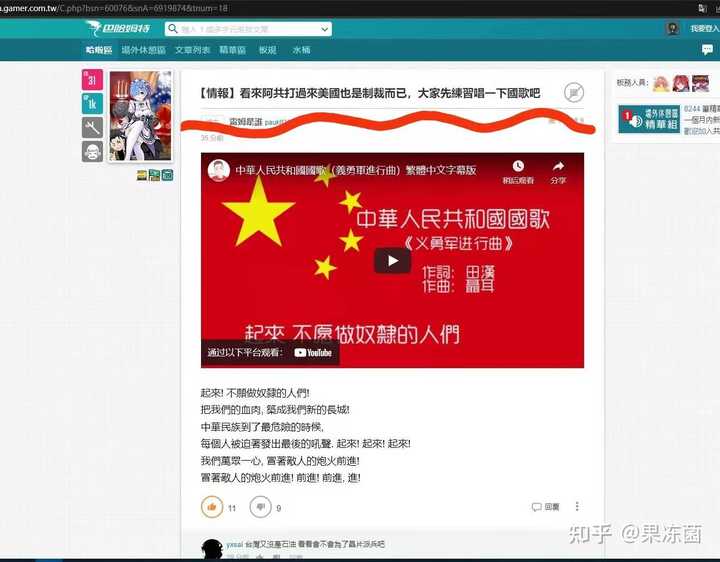Click the lyric line beginning 我們萬眾一心
Screen dimensions: 720x562
280,461
